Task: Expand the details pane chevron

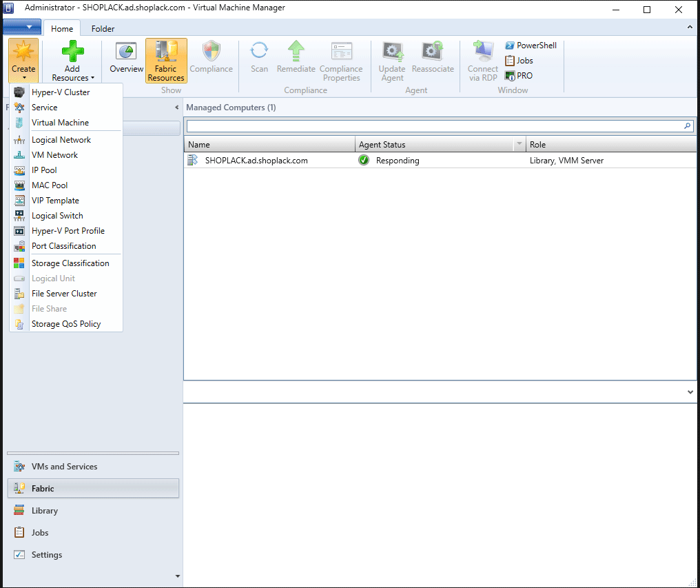Action: pos(690,392)
